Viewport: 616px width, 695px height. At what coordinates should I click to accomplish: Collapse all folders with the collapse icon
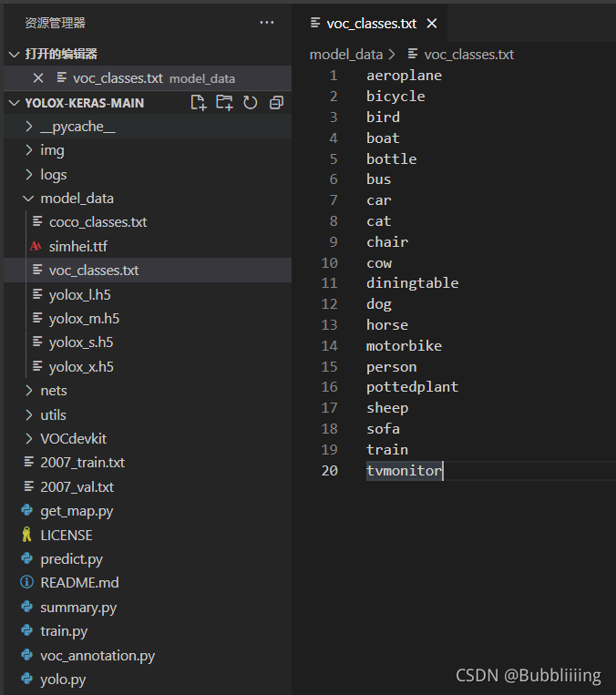(x=276, y=103)
